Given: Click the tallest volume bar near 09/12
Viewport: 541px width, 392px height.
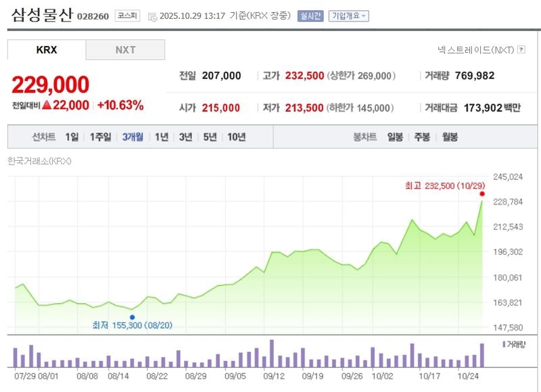Looking at the screenshot, I should 272,353.
